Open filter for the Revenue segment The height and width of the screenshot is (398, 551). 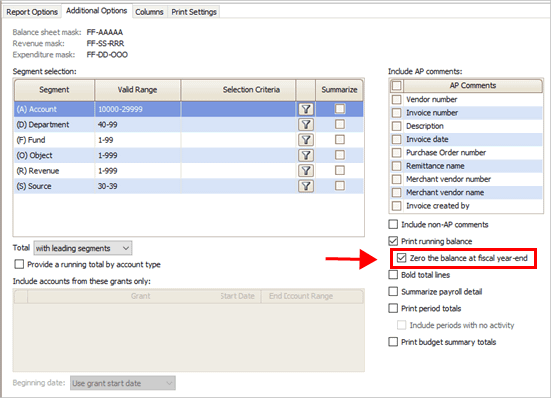click(306, 171)
